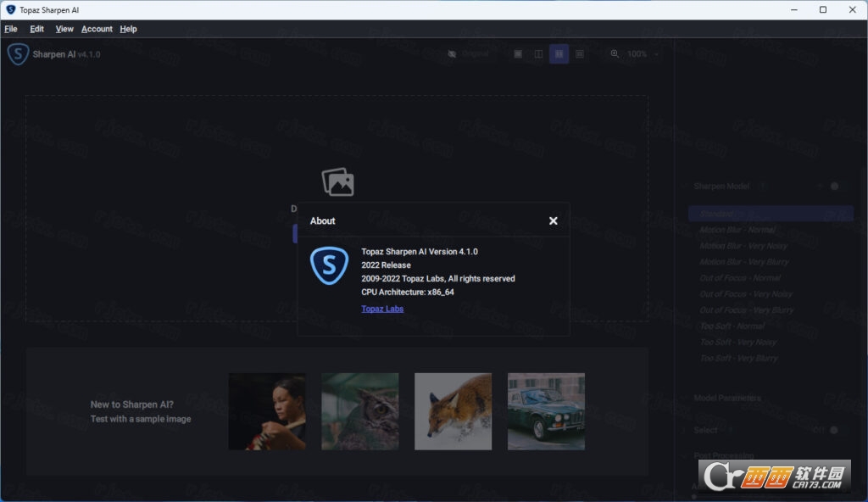Switch to single view layout
Viewport: 868px width, 502px height.
pos(518,53)
